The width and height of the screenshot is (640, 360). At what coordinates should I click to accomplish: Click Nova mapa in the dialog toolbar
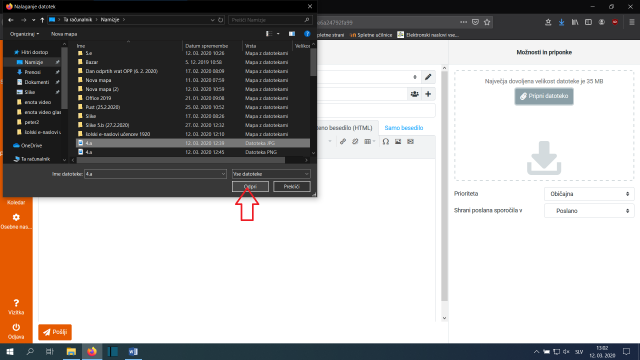(64, 34)
